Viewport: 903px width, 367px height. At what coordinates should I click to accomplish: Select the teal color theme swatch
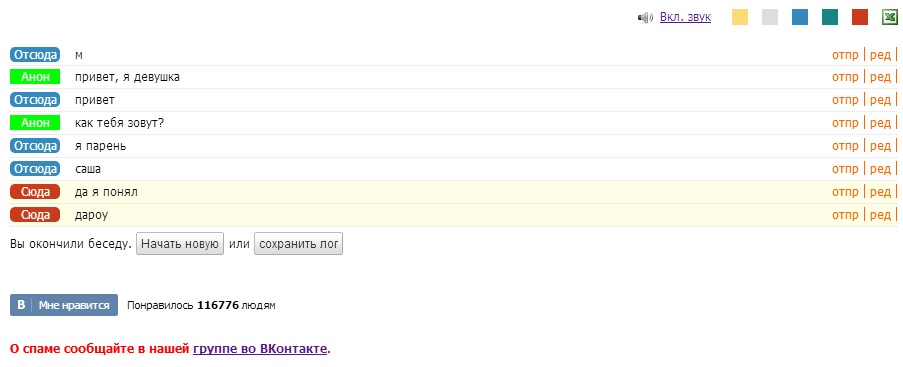point(830,17)
